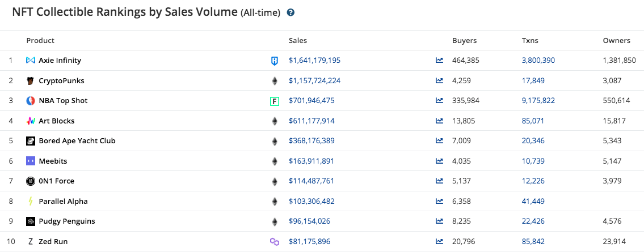Screen dimensions: 644x252
Task: Click the Axie Infinity logo icon
Action: (x=31, y=60)
